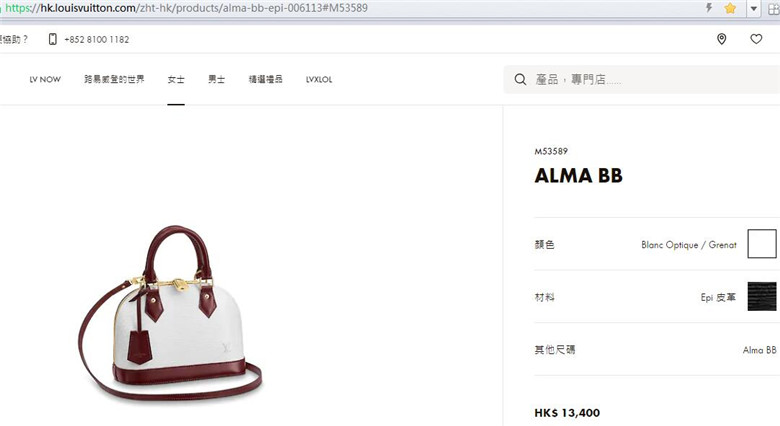
Task: Click the phone icon beside +852 8100 1182
Action: pyautogui.click(x=52, y=39)
